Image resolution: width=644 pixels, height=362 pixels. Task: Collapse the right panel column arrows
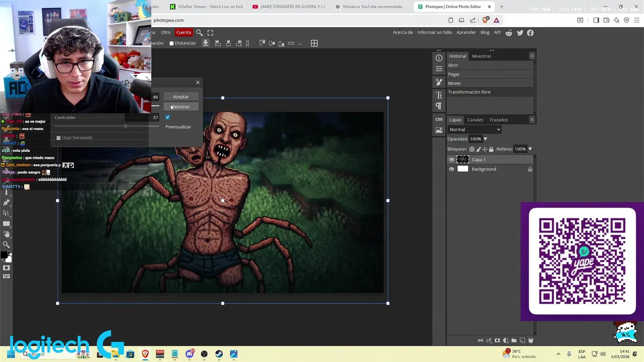492,50
